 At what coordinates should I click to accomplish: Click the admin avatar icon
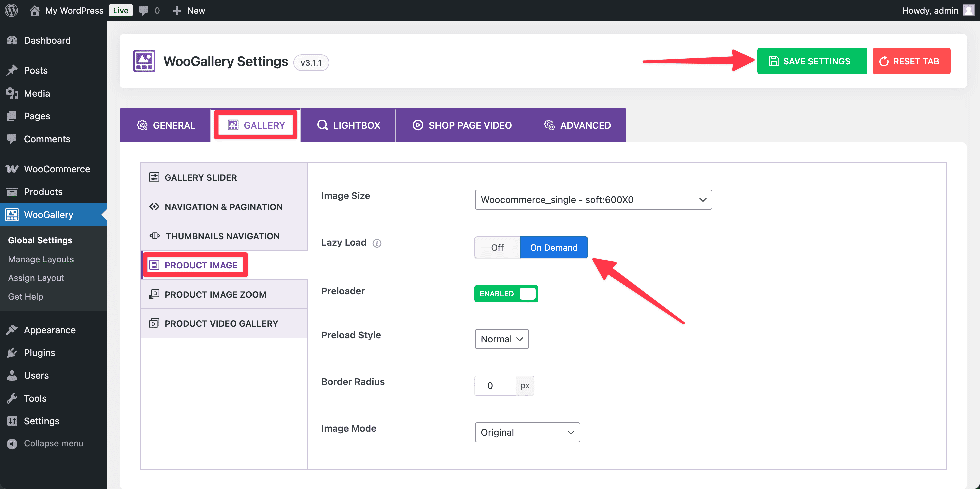point(969,10)
